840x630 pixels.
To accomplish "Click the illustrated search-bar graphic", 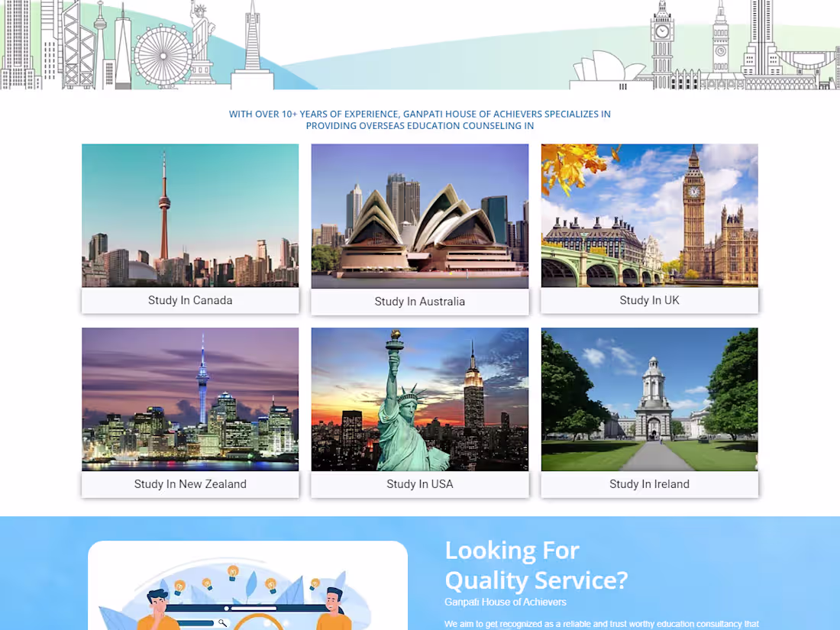I will (244, 607).
